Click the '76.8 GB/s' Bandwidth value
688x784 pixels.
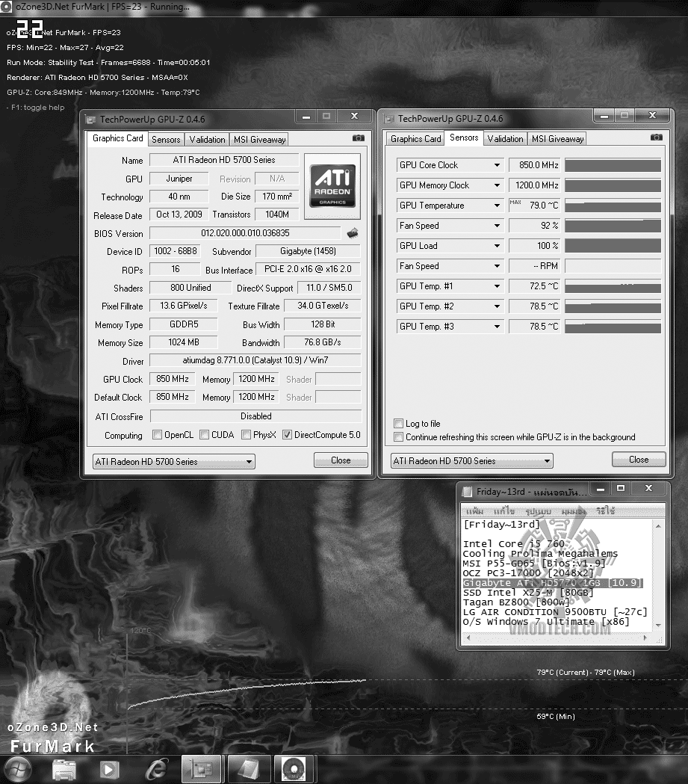coord(322,342)
